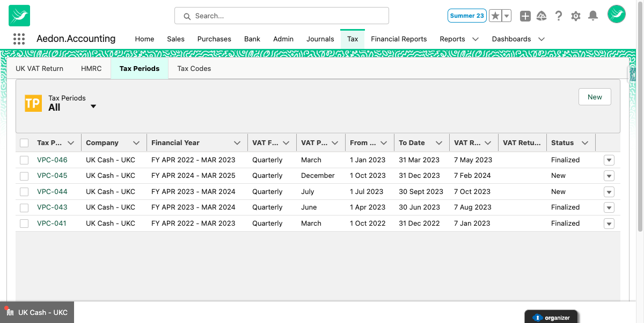This screenshot has width=644, height=323.
Task: Go to the Bank tab
Action: pos(252,39)
